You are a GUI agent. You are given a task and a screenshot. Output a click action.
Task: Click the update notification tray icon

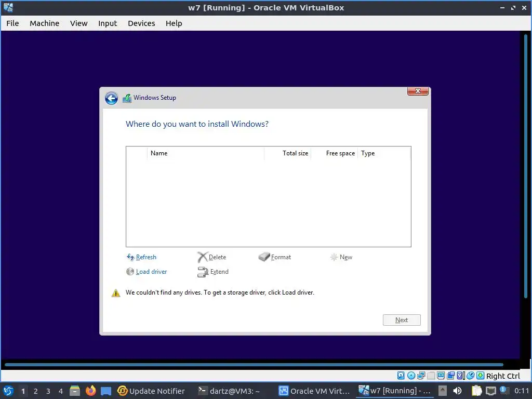click(x=503, y=390)
